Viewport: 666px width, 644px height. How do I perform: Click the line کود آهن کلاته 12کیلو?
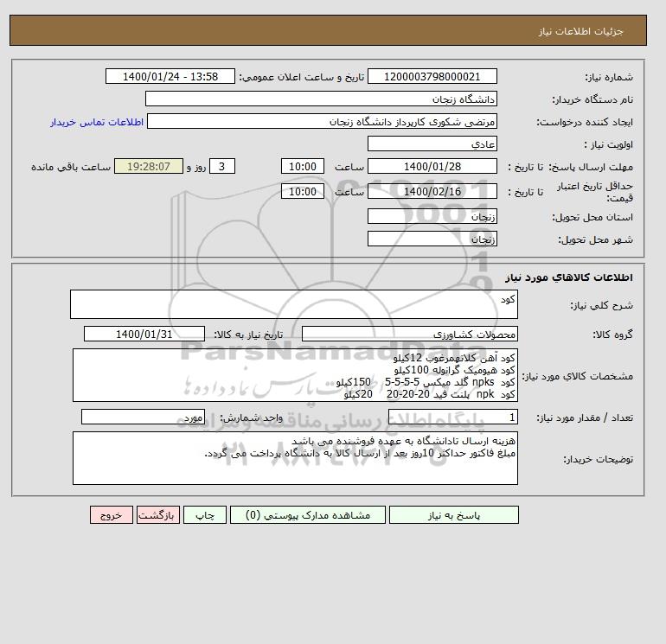click(454, 358)
